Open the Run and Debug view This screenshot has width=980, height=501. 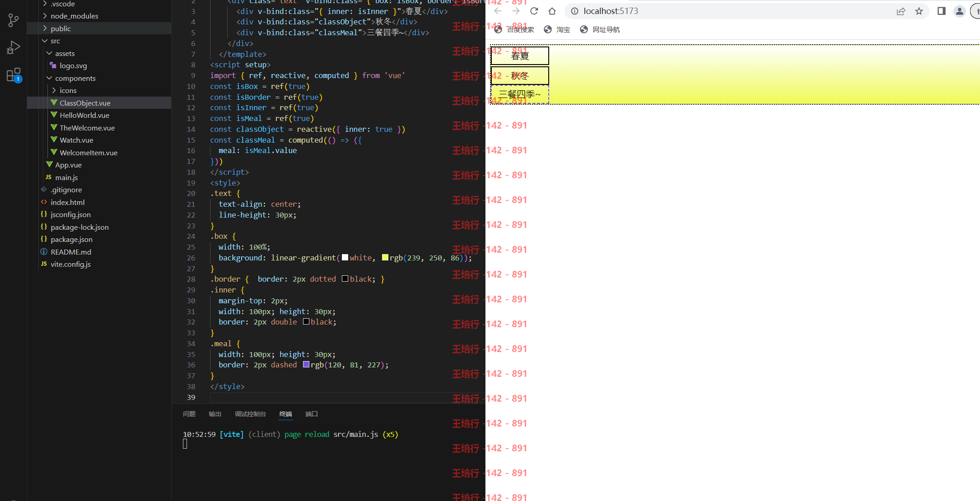pyautogui.click(x=14, y=47)
